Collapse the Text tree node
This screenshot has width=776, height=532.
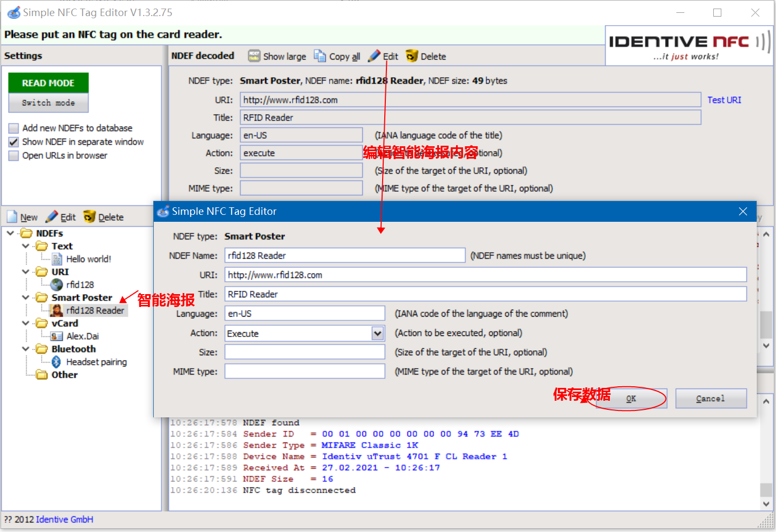pos(26,246)
